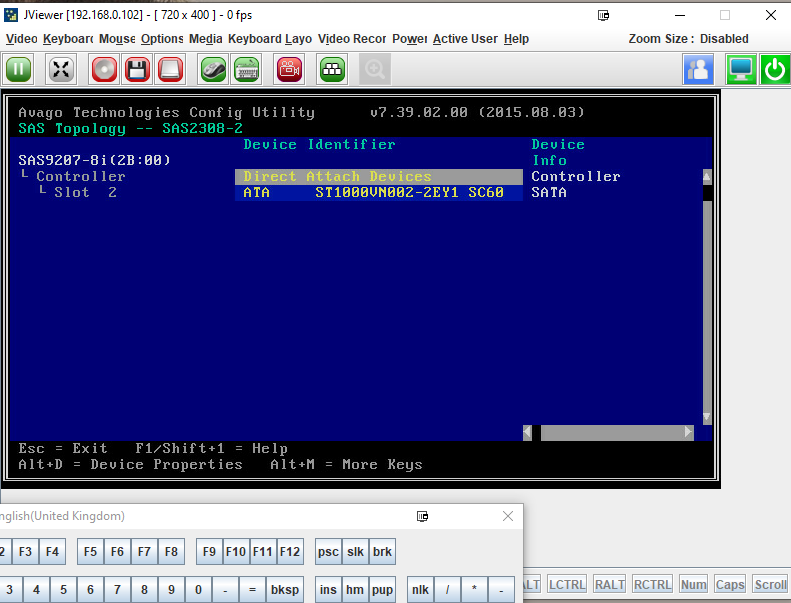
Task: Click the greyed zoom magnifier icon
Action: point(375,69)
